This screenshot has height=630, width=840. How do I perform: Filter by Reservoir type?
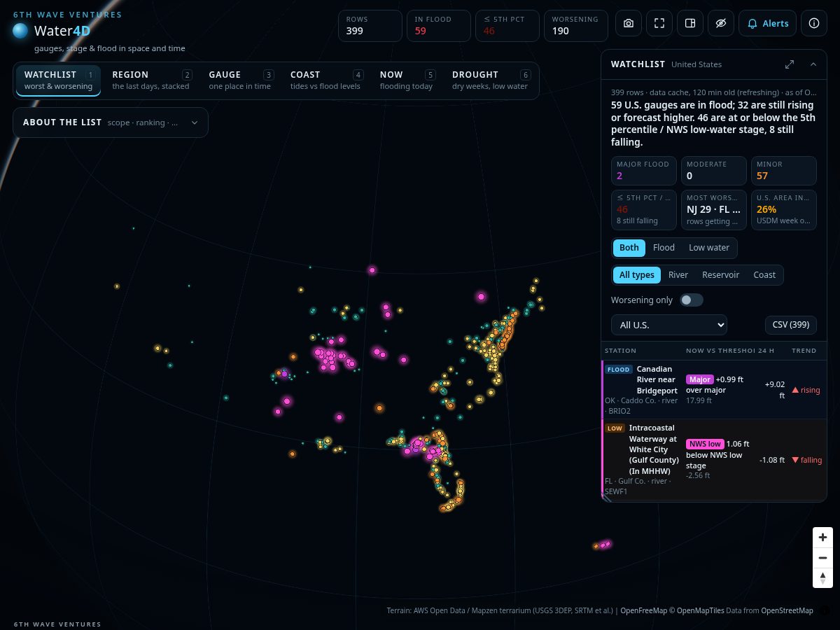point(720,275)
